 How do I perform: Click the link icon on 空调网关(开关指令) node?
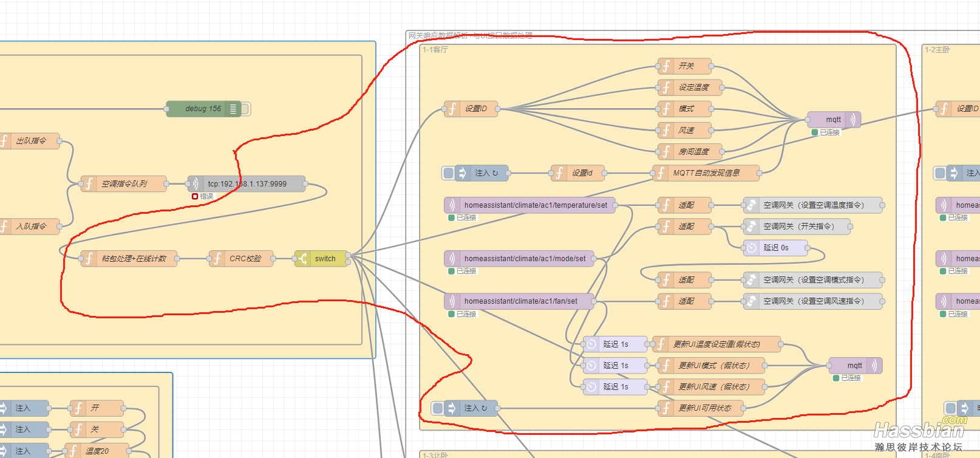[752, 227]
